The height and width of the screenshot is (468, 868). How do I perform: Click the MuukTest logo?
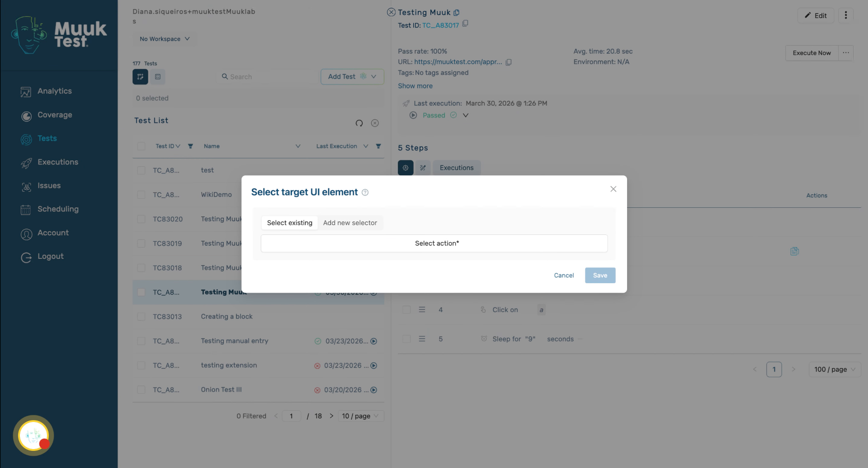point(59,35)
